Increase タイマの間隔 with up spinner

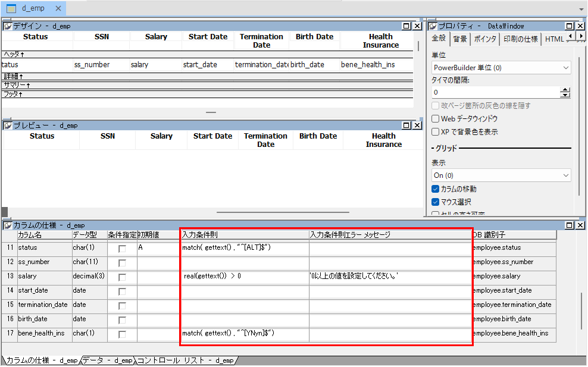click(565, 90)
